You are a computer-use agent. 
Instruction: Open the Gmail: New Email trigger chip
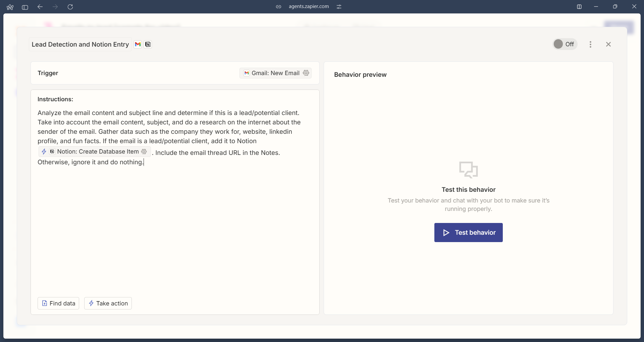click(x=275, y=73)
